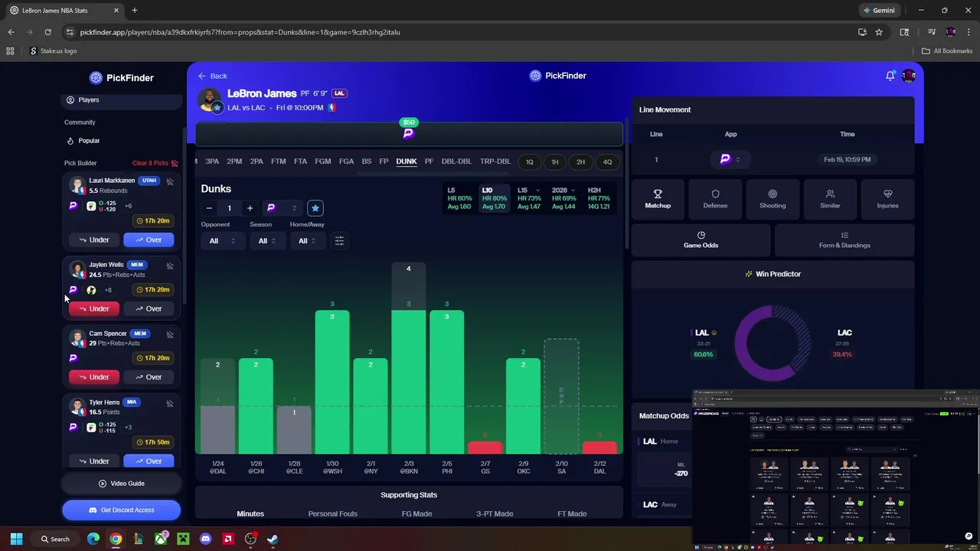Decrease Dunks line with minus button
The height and width of the screenshot is (551, 980).
point(209,208)
